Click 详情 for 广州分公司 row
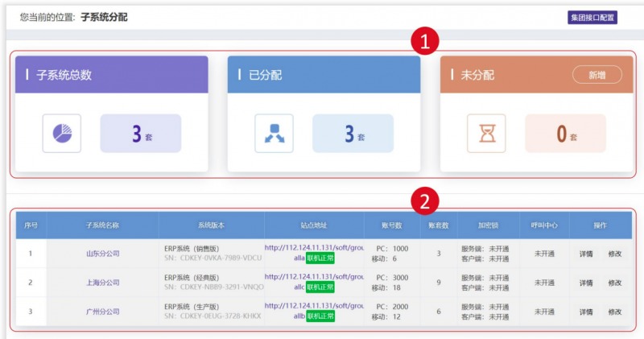Screen dimensions: 644x339 point(586,312)
